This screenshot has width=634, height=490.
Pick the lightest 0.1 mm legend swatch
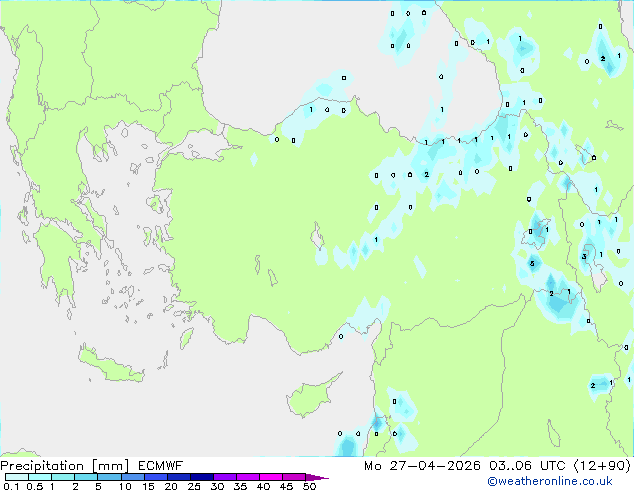coord(17,477)
